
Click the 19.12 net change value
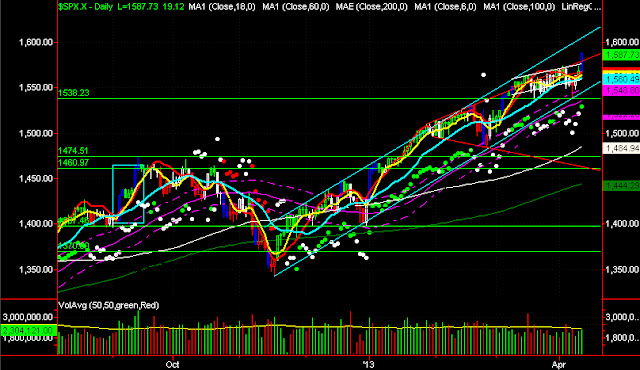pos(173,7)
